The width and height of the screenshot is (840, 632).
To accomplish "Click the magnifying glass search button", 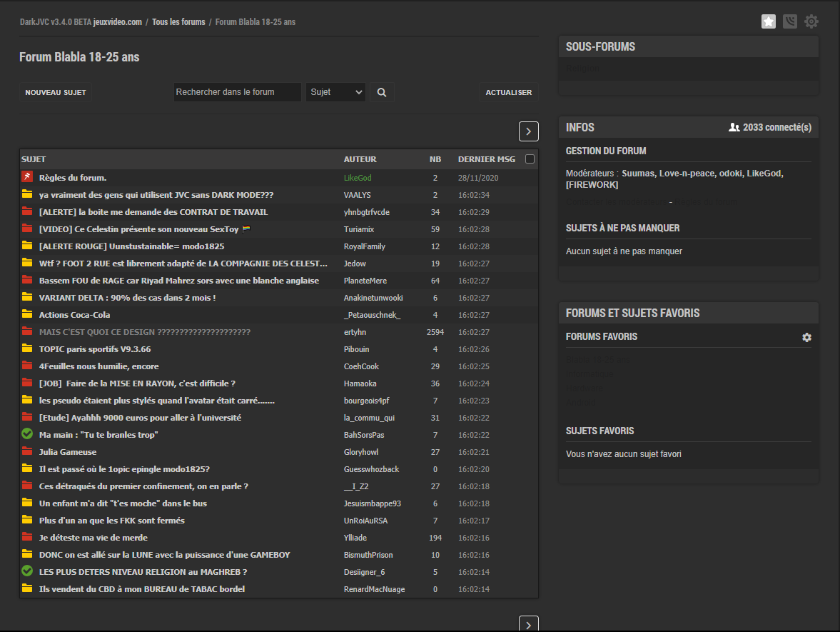I will point(382,92).
